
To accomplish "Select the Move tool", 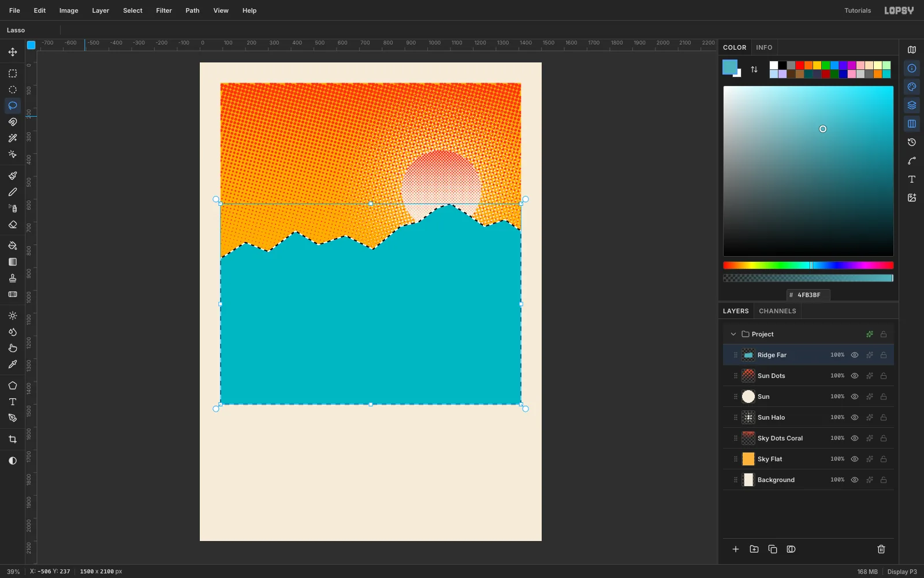I will pos(13,52).
